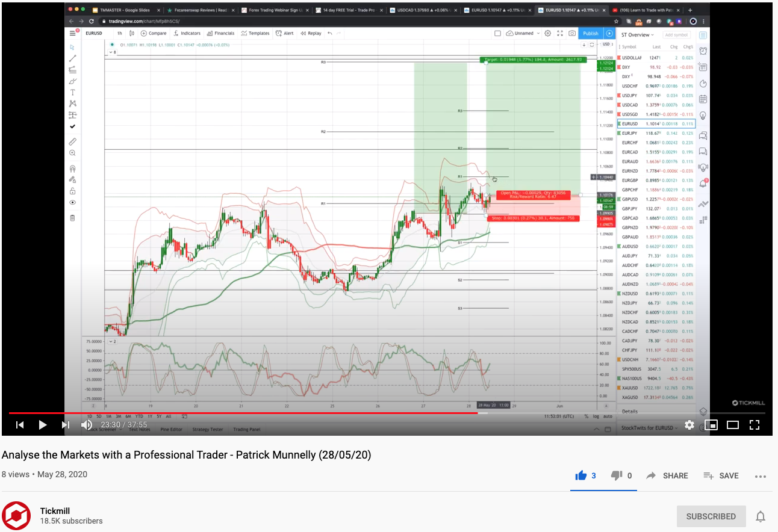The height and width of the screenshot is (532, 778).
Task: Select the text annotation tool
Action: pos(72,92)
